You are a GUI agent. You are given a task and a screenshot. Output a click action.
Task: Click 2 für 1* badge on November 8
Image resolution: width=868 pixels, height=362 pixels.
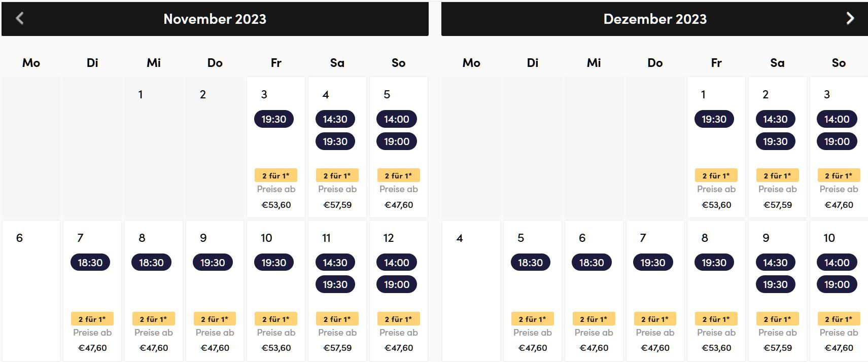(154, 319)
